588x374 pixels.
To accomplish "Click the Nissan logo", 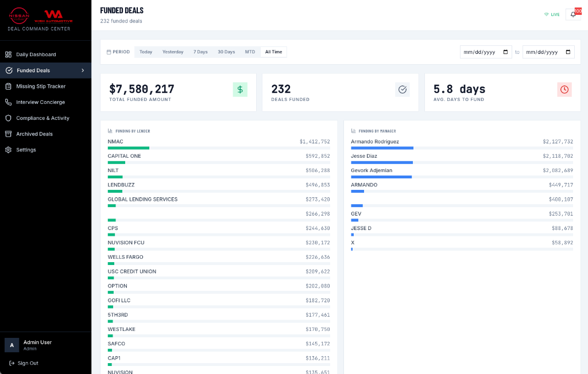I will [19, 15].
